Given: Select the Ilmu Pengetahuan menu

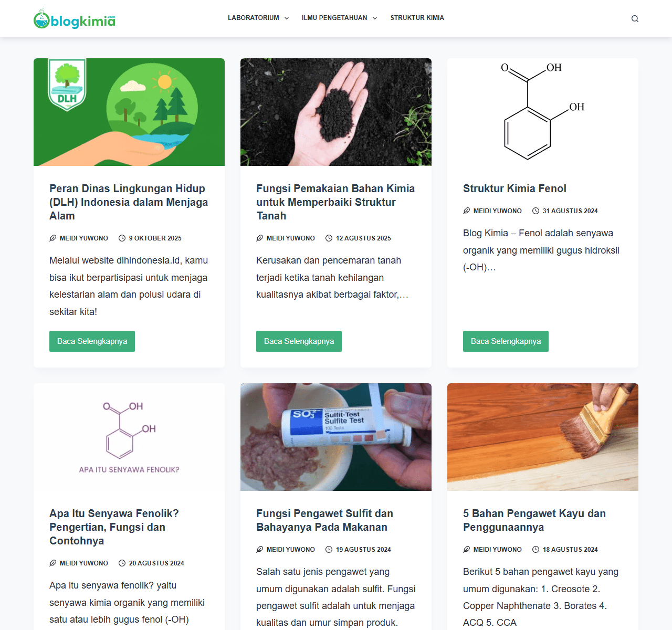Looking at the screenshot, I should click(x=334, y=18).
